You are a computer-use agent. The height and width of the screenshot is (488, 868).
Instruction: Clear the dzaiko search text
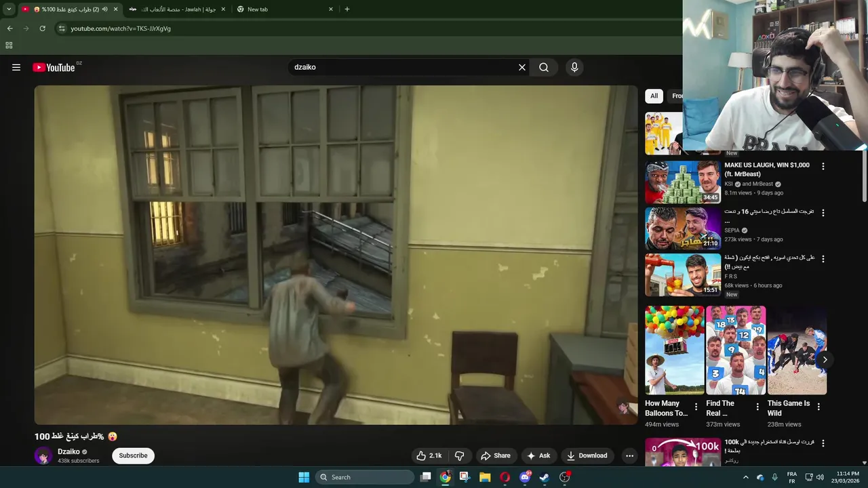[522, 67]
